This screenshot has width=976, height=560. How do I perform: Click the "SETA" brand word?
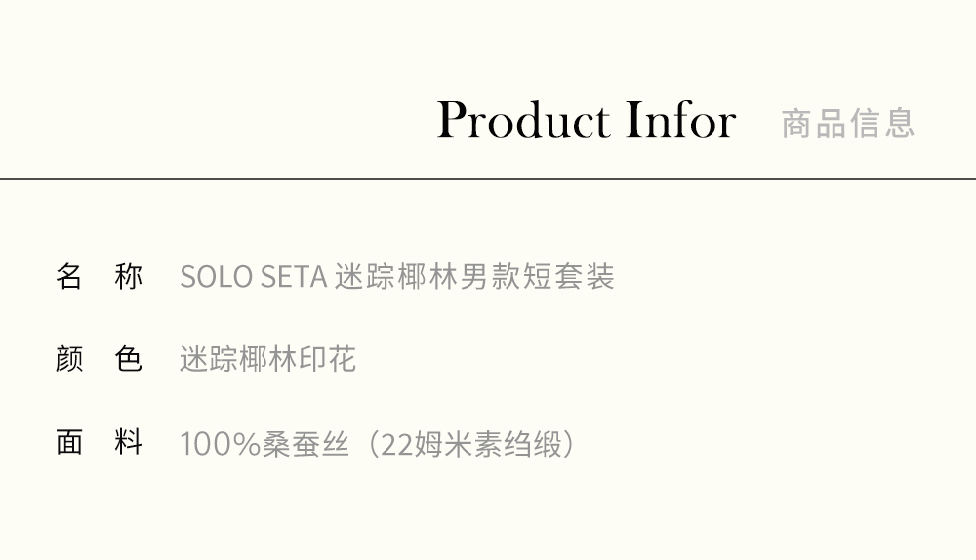(x=293, y=277)
